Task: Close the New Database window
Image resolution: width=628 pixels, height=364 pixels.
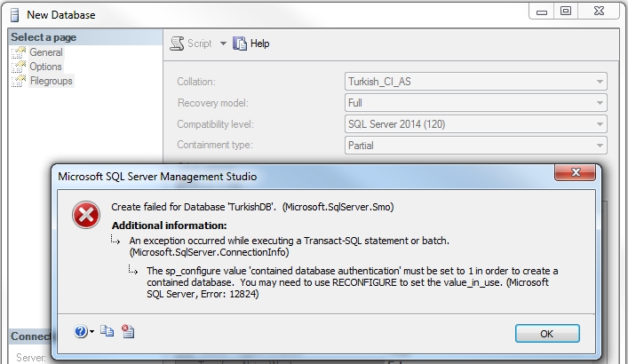Action: pyautogui.click(x=599, y=12)
